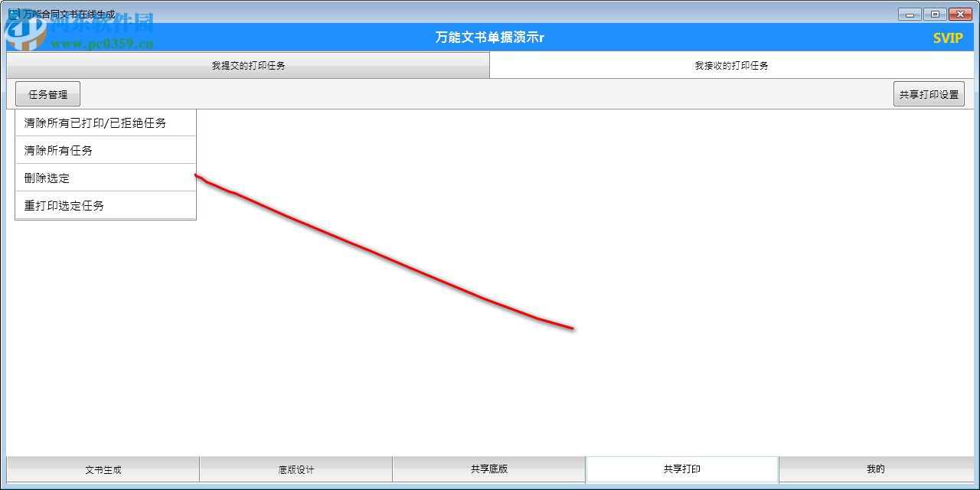Open the 我的 tab
This screenshot has height=490, width=980.
[875, 469]
